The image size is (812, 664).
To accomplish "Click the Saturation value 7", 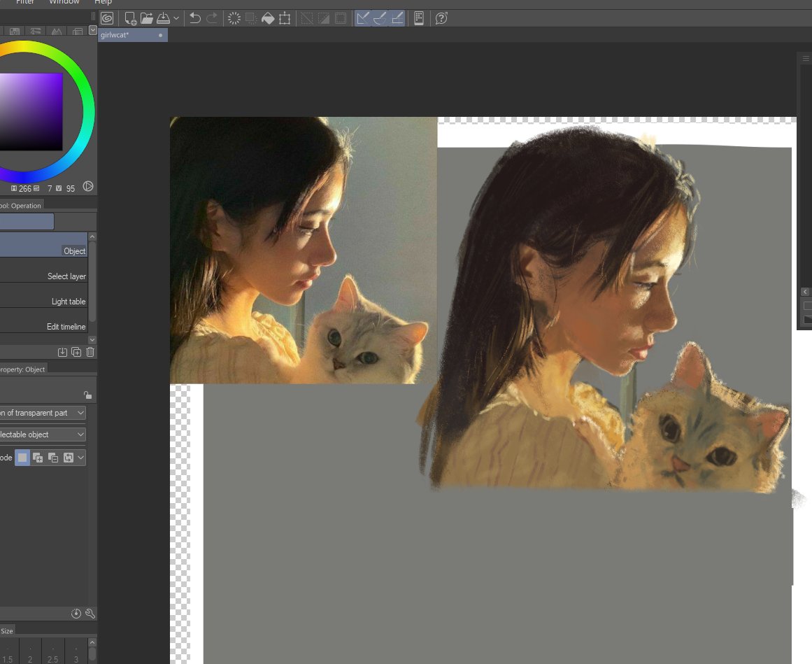I will pos(50,188).
